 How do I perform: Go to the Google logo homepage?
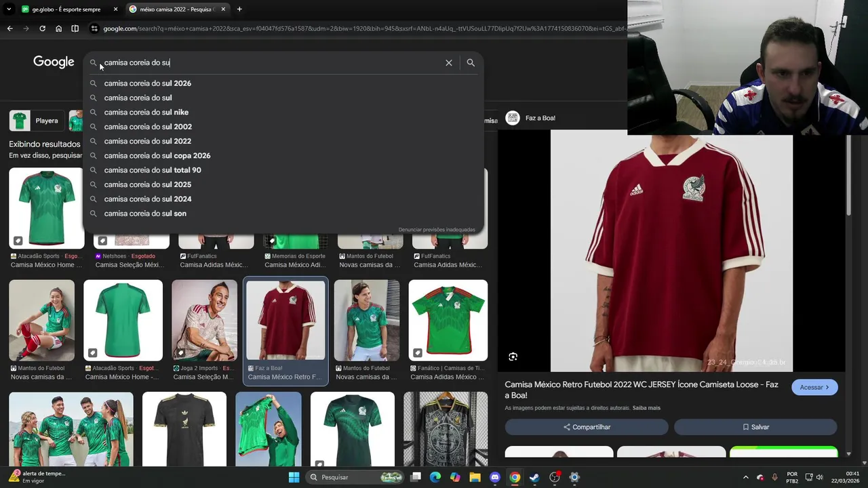tap(54, 62)
